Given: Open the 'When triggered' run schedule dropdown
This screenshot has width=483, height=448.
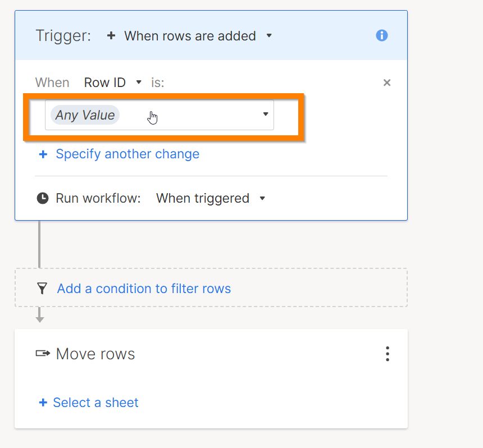Looking at the screenshot, I should click(210, 198).
